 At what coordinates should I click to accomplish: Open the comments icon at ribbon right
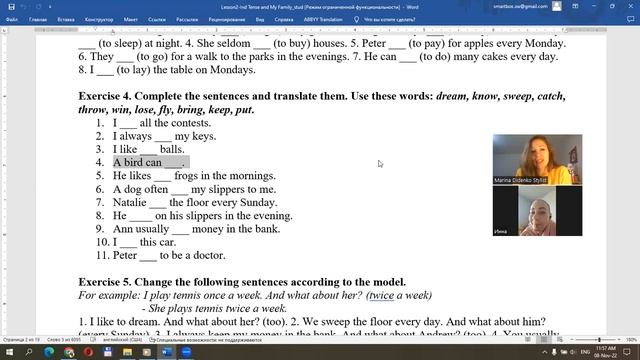coord(631,19)
